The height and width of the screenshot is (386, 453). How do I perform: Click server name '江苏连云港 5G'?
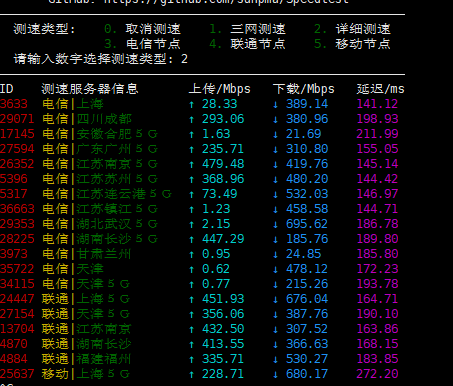124,194
